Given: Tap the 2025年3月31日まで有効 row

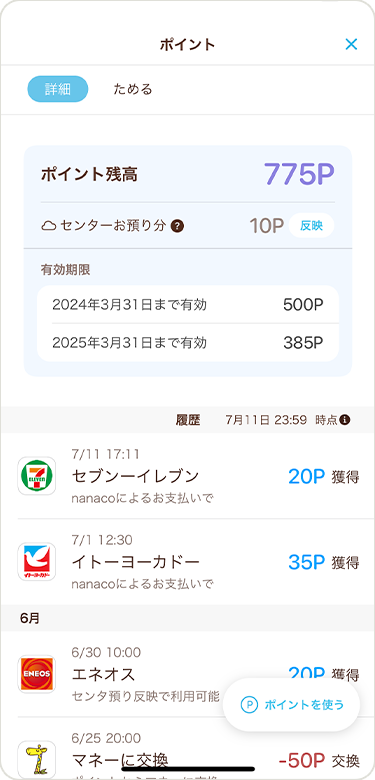Looking at the screenshot, I should 188,343.
